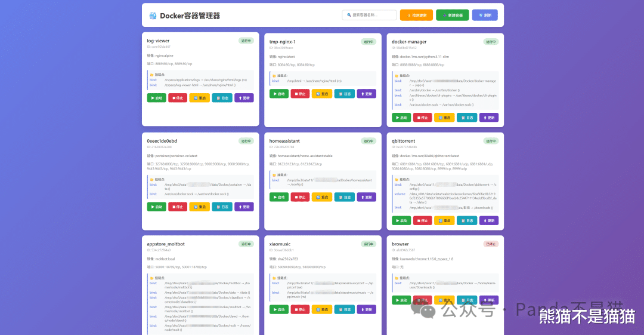The image size is (644, 335).
Task: Start the tmp-nginx-1 container
Action: point(279,94)
